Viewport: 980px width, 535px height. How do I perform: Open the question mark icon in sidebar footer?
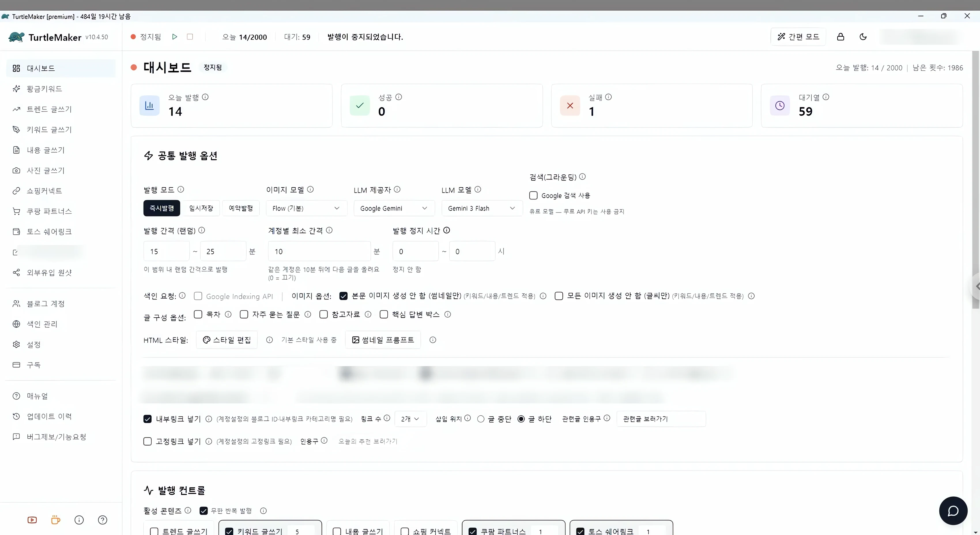[x=103, y=520]
